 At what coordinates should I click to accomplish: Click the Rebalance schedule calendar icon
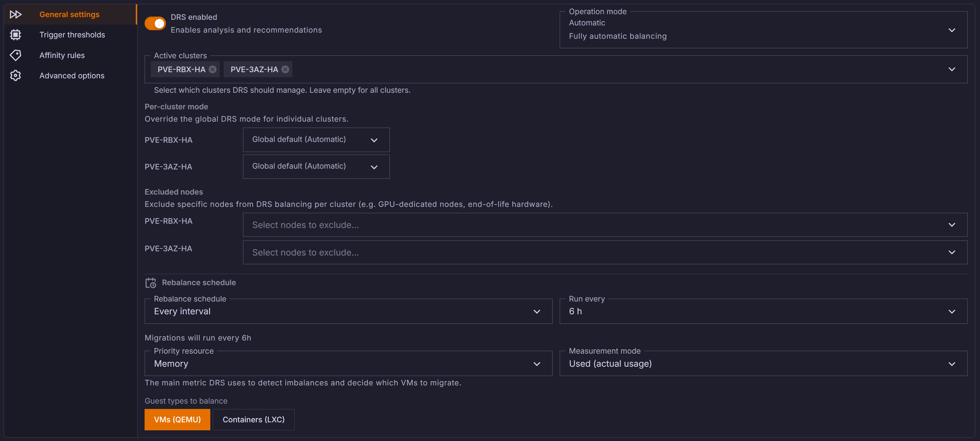tap(151, 283)
